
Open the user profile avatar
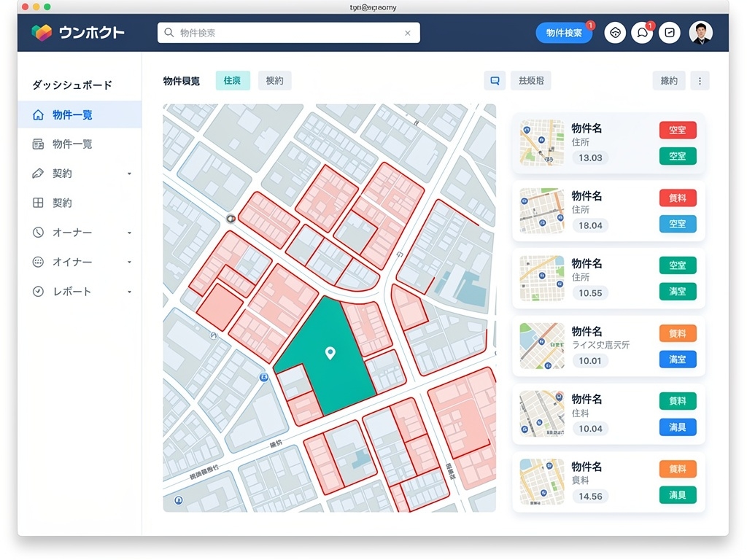point(701,33)
